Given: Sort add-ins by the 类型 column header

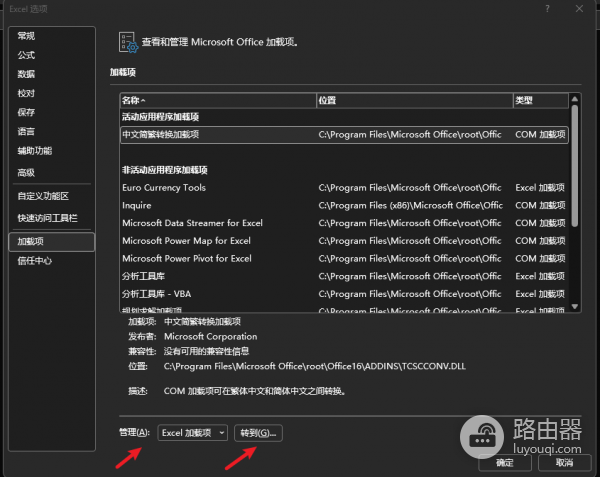Looking at the screenshot, I should [541, 101].
